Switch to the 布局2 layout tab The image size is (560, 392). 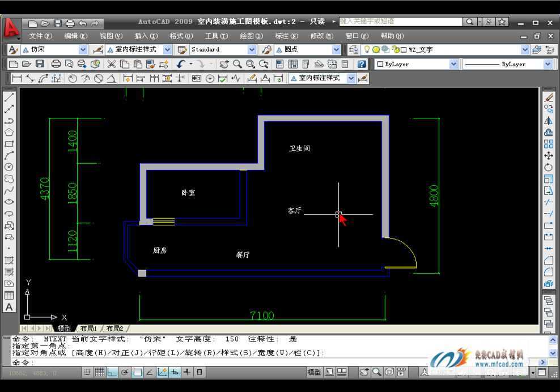(x=115, y=328)
